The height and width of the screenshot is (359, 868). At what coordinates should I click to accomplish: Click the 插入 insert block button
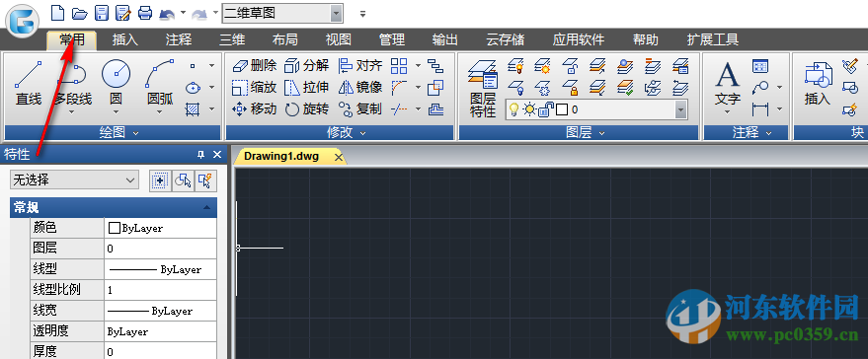coord(818,84)
